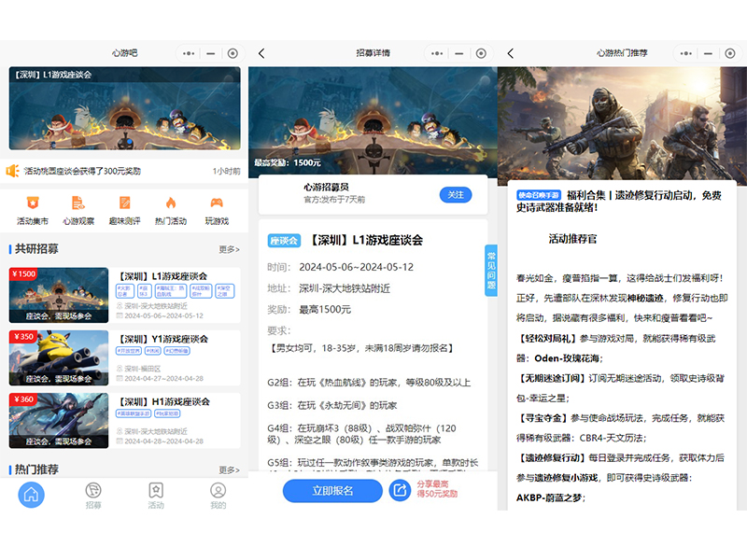Switch to the 活动 bottom tab
The height and width of the screenshot is (560, 747).
coord(156,495)
